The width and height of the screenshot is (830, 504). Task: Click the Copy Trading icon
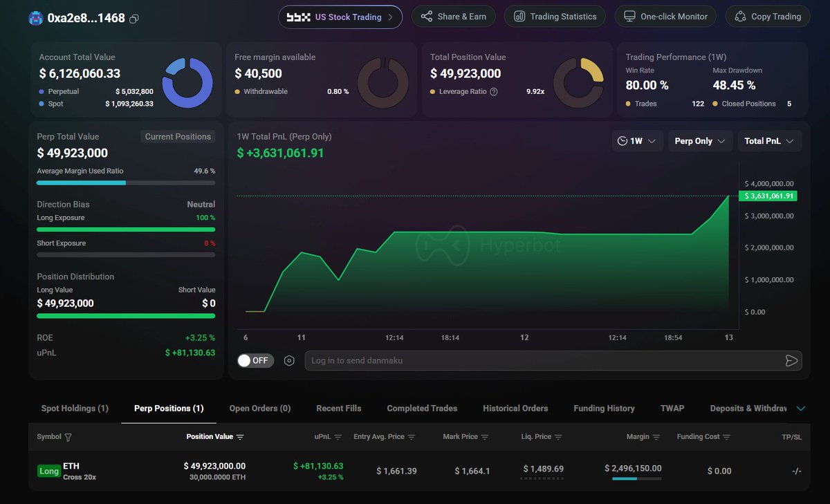[x=740, y=17]
